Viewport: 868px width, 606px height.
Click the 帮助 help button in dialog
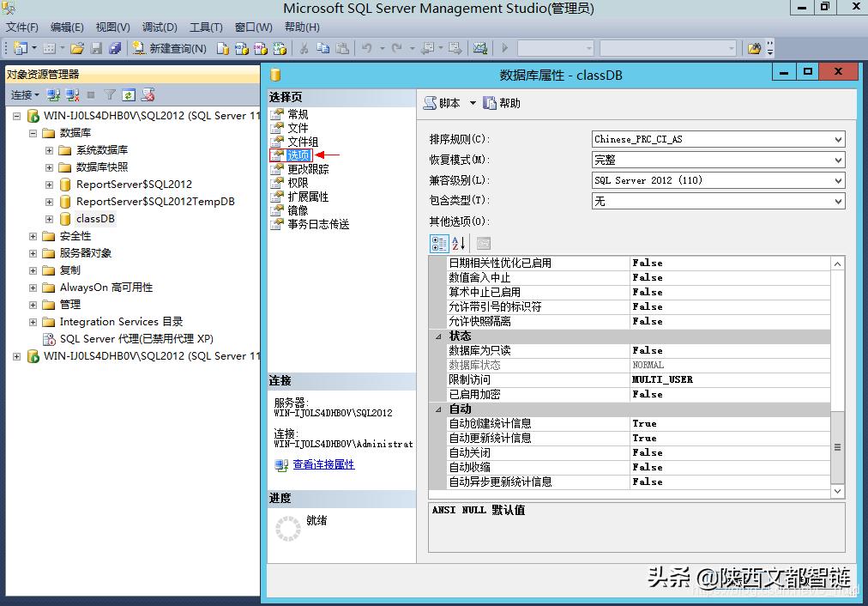point(502,103)
